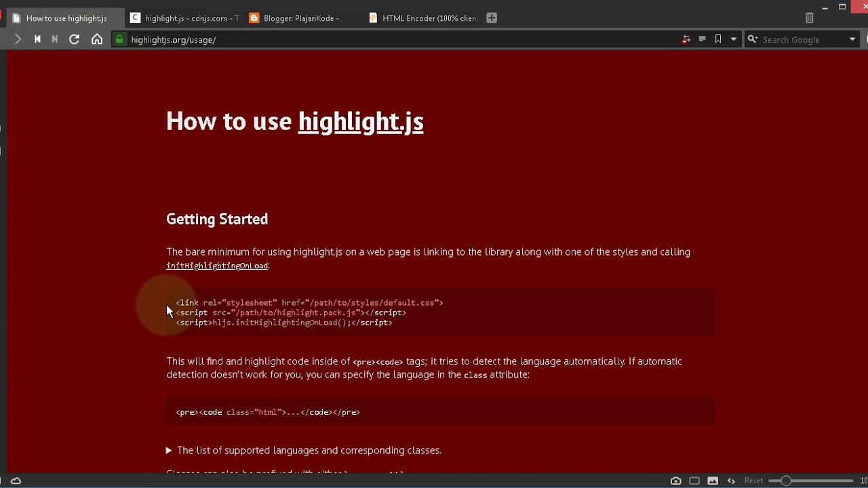Viewport: 868px width, 488px height.
Task: Click the highlight.pack.js script code line
Action: click(x=291, y=312)
